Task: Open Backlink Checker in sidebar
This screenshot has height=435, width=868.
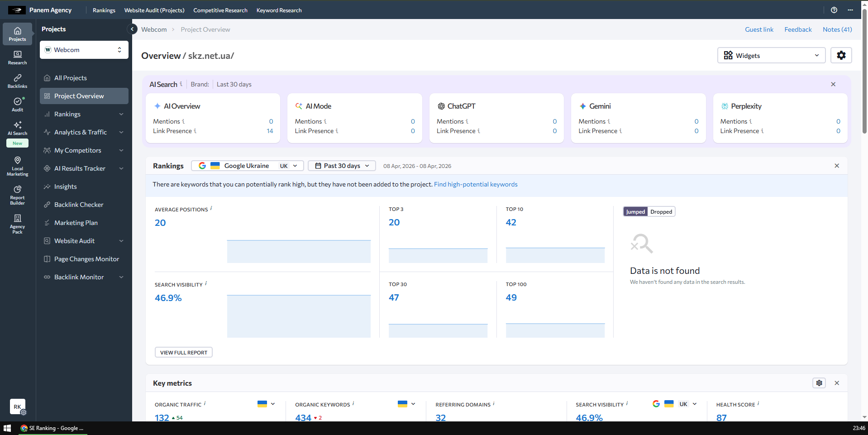Action: pyautogui.click(x=84, y=205)
